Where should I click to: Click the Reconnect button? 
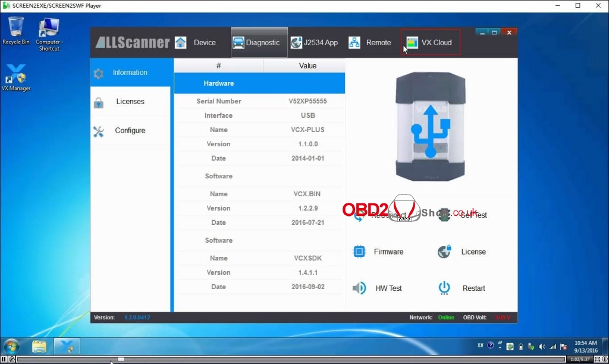(x=381, y=215)
